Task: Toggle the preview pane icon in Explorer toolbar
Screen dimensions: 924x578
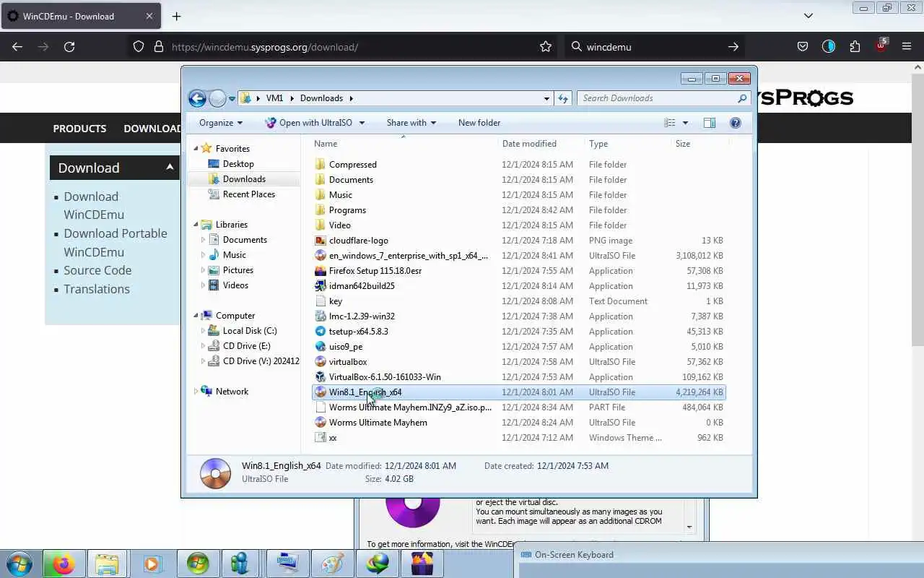Action: [710, 123]
